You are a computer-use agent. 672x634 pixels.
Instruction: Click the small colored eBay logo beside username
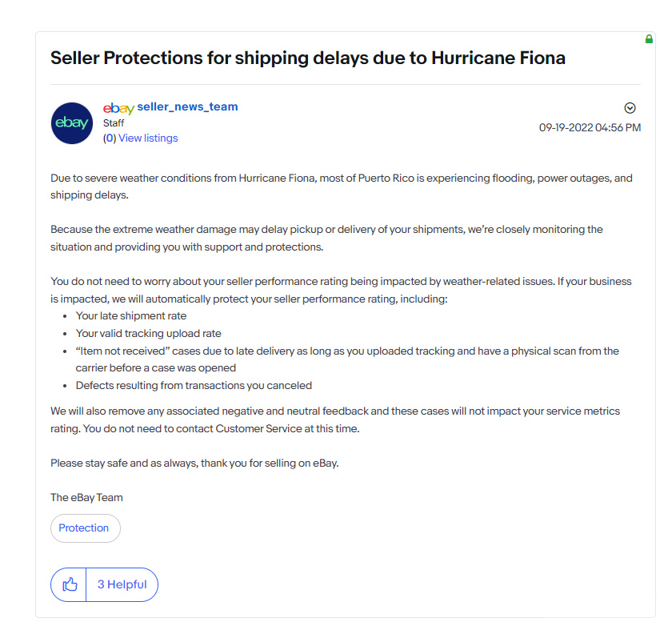(x=118, y=108)
